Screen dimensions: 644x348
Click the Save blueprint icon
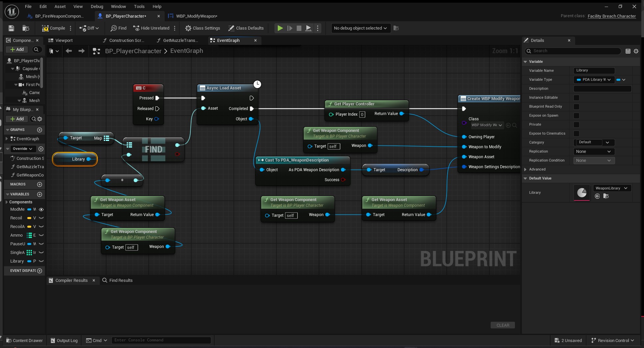pos(11,28)
